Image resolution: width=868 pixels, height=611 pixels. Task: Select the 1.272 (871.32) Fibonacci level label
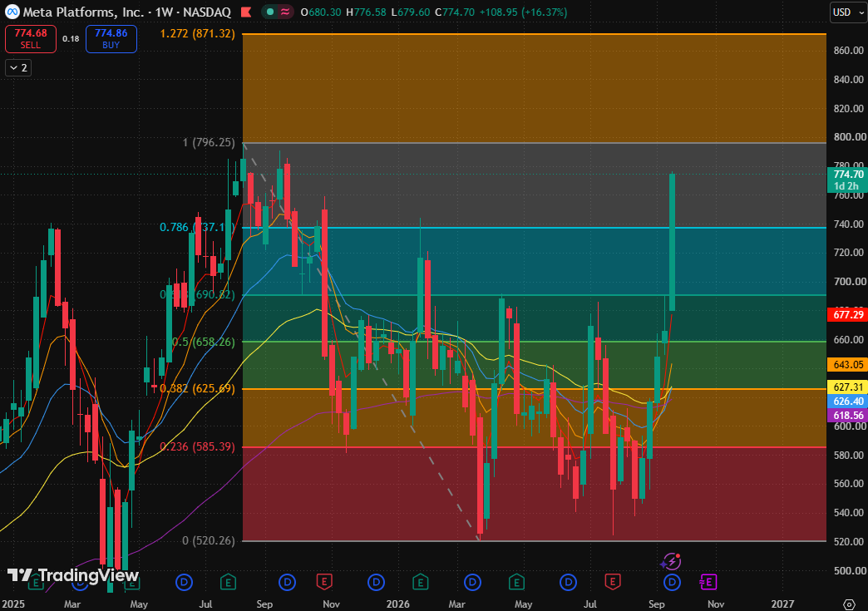coord(198,34)
